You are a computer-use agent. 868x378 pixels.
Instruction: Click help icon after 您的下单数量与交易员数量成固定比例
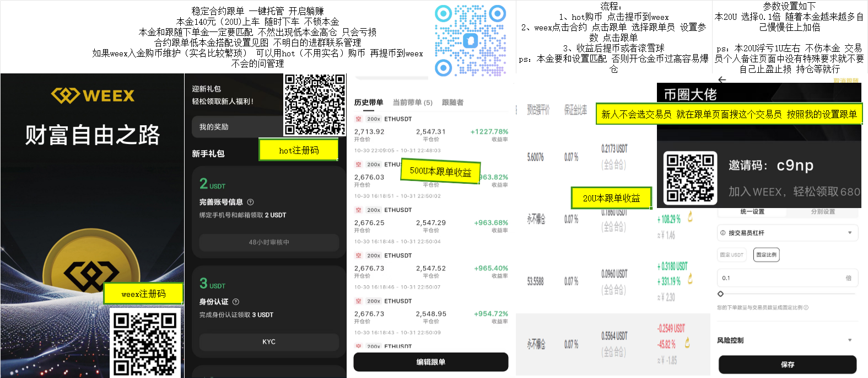pyautogui.click(x=806, y=307)
